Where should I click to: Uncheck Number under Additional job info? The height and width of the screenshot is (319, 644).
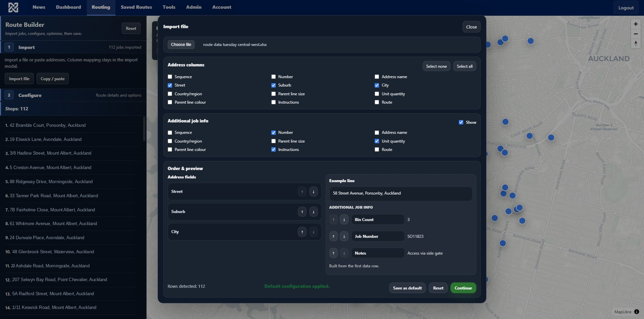(x=274, y=132)
